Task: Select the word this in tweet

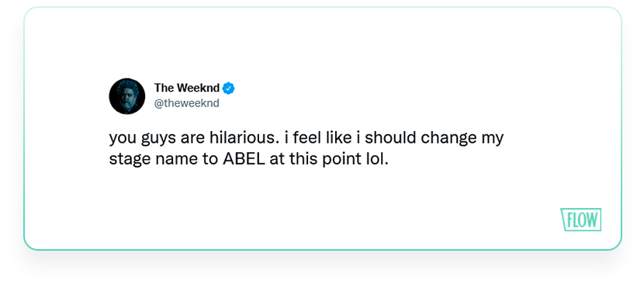Action: point(303,159)
